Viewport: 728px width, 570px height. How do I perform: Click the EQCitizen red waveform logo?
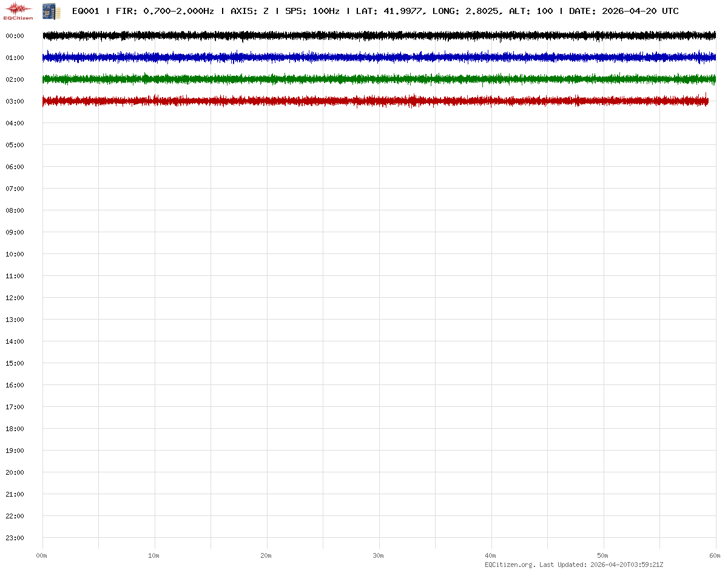point(18,10)
